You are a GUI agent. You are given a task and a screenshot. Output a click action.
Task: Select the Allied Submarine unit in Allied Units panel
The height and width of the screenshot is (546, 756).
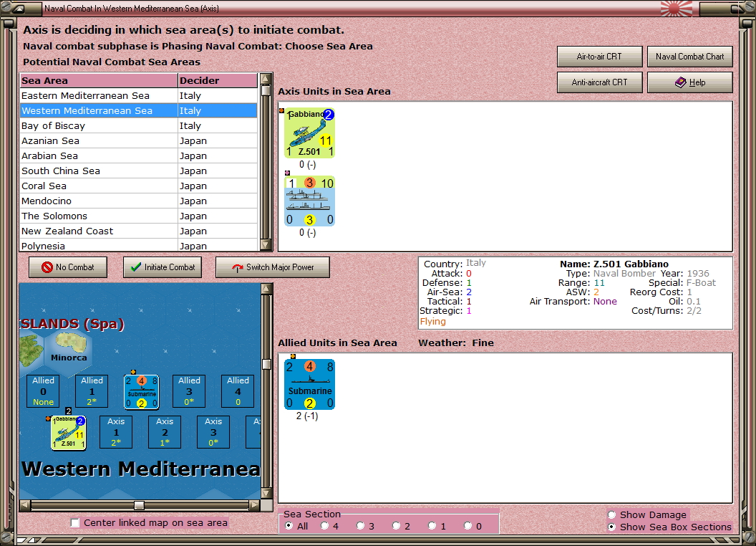tap(309, 385)
